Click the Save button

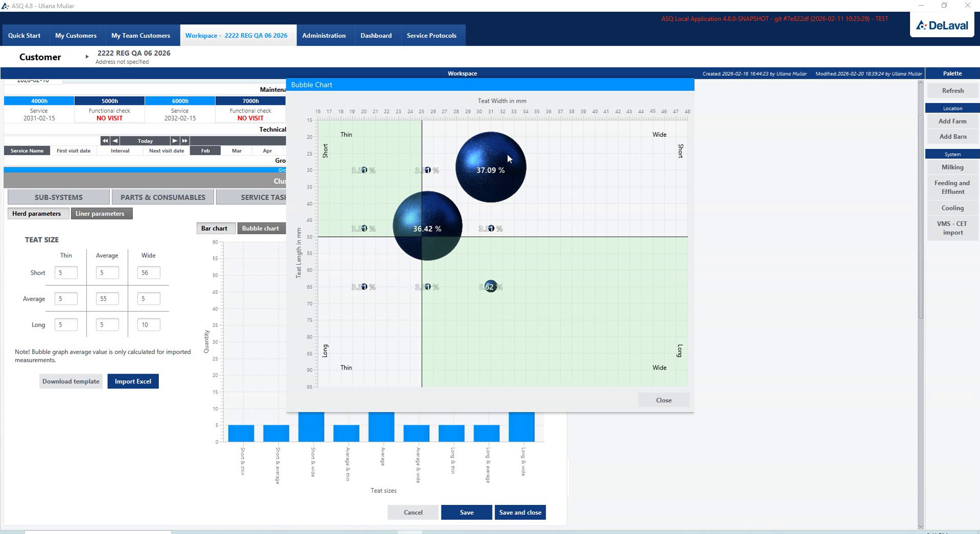pyautogui.click(x=466, y=513)
